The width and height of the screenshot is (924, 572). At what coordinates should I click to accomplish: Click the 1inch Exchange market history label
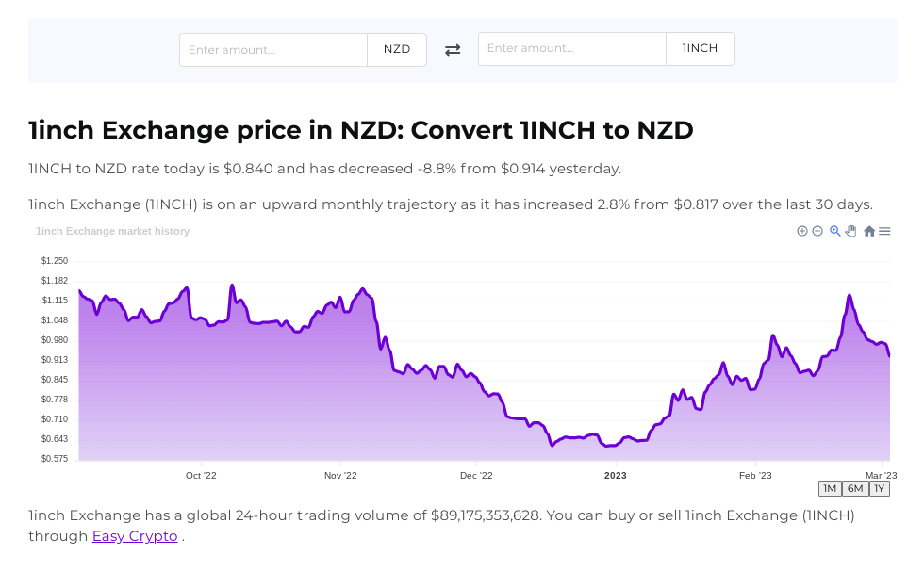point(112,231)
